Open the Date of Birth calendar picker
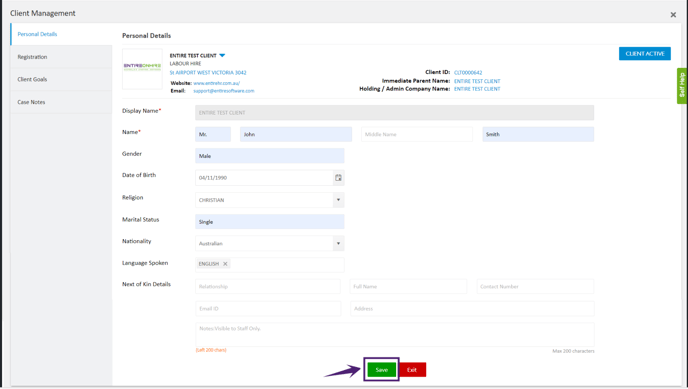The width and height of the screenshot is (688, 389). point(338,178)
